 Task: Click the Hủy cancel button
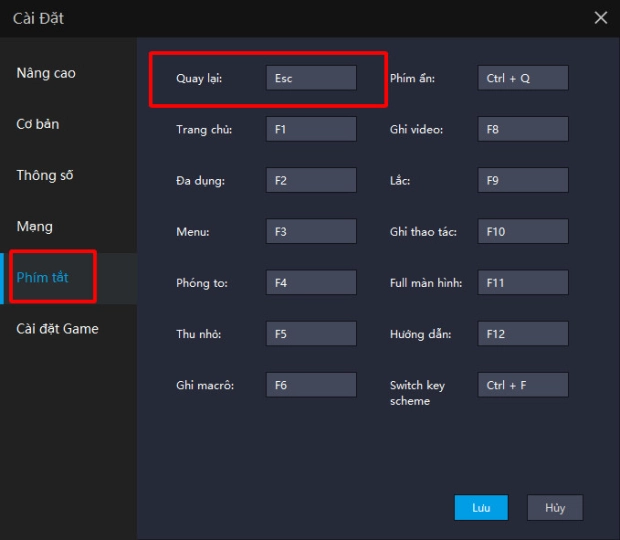555,507
